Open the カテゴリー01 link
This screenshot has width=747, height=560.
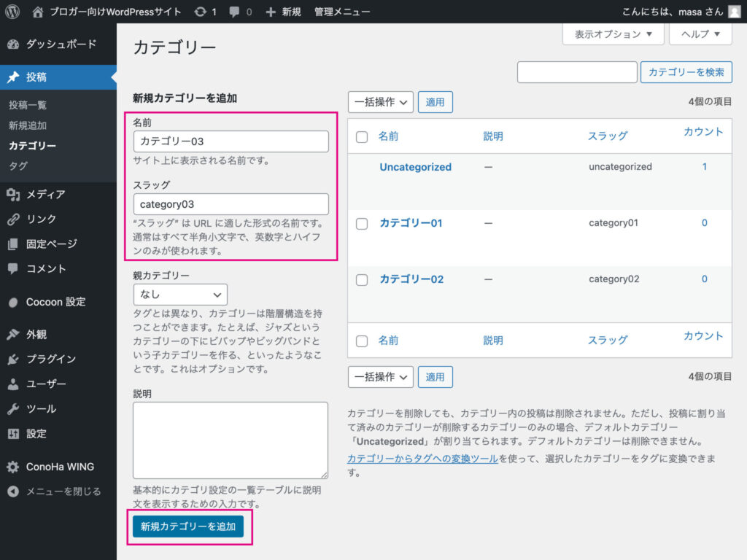point(411,223)
